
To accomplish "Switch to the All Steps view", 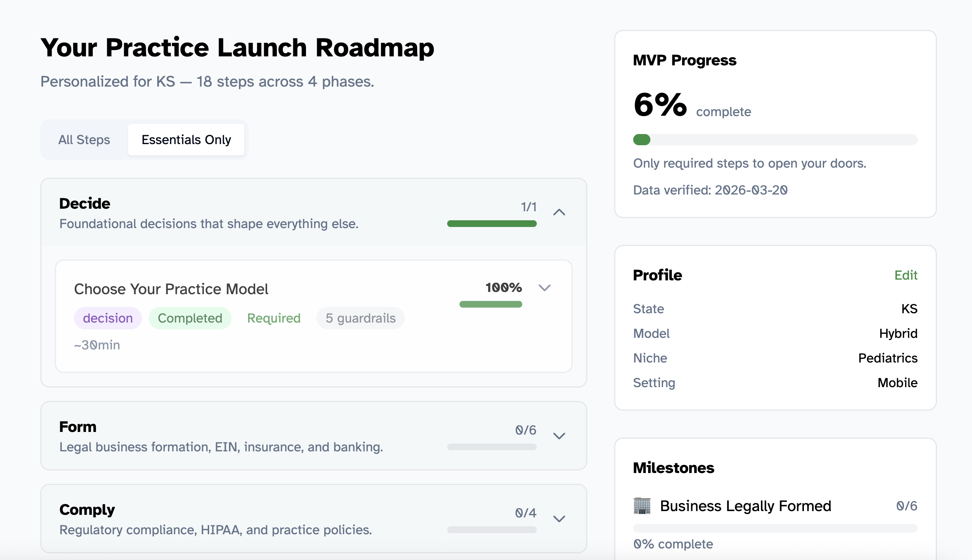I will [x=84, y=140].
